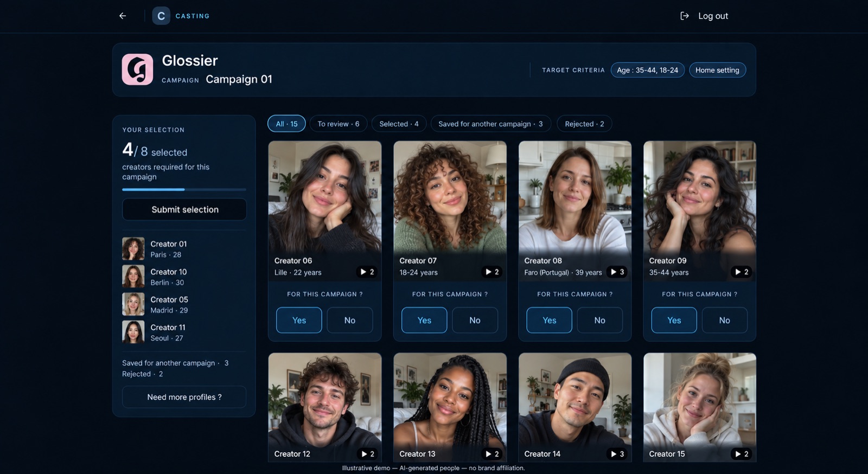Click the Age 35-44, 18-24 criteria chip
Image resolution: width=868 pixels, height=474 pixels.
tap(648, 70)
